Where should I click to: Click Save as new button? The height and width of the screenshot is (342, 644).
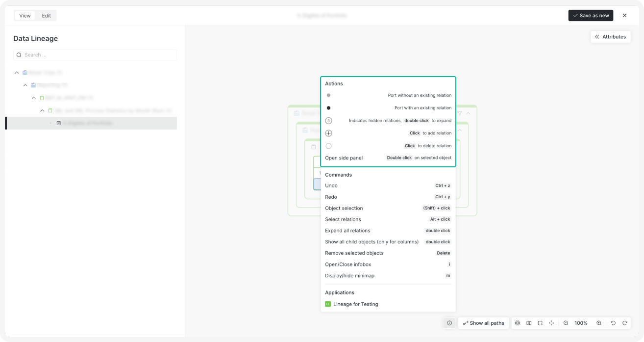[x=590, y=16]
